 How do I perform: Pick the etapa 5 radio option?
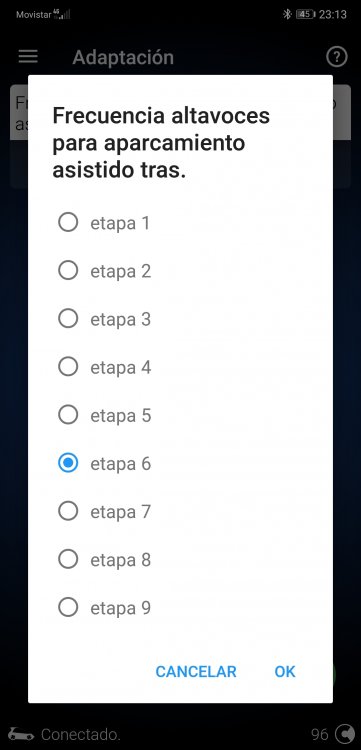click(x=68, y=415)
